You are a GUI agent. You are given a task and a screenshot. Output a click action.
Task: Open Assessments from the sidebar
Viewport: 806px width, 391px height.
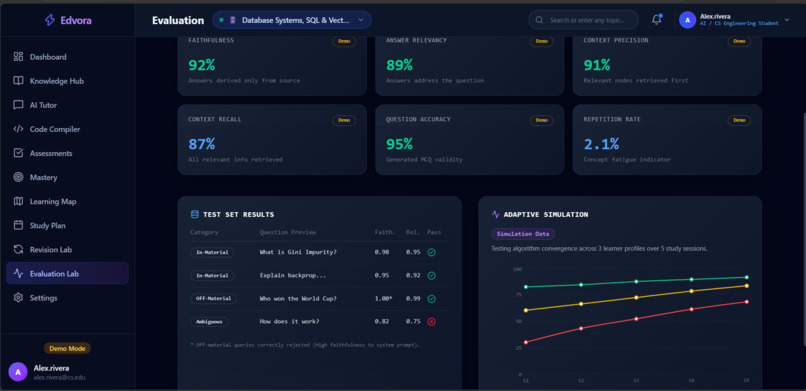click(67, 153)
